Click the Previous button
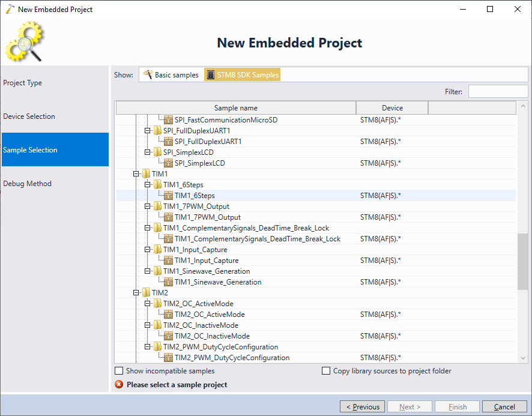 coord(362,406)
